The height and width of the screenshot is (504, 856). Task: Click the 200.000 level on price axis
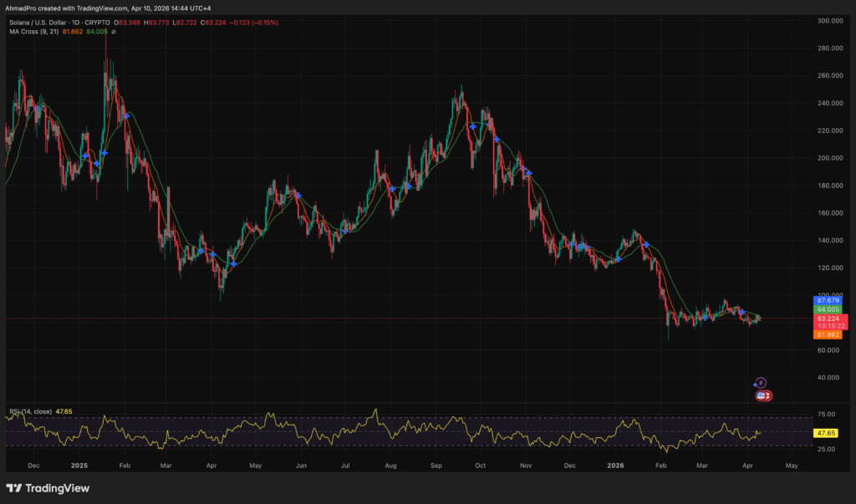[x=830, y=158]
